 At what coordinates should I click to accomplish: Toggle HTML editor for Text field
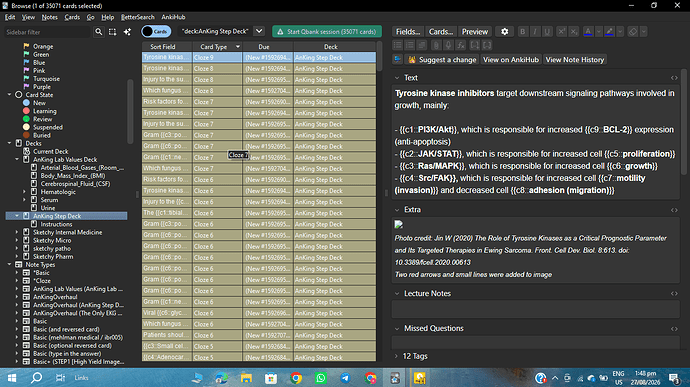(674, 78)
